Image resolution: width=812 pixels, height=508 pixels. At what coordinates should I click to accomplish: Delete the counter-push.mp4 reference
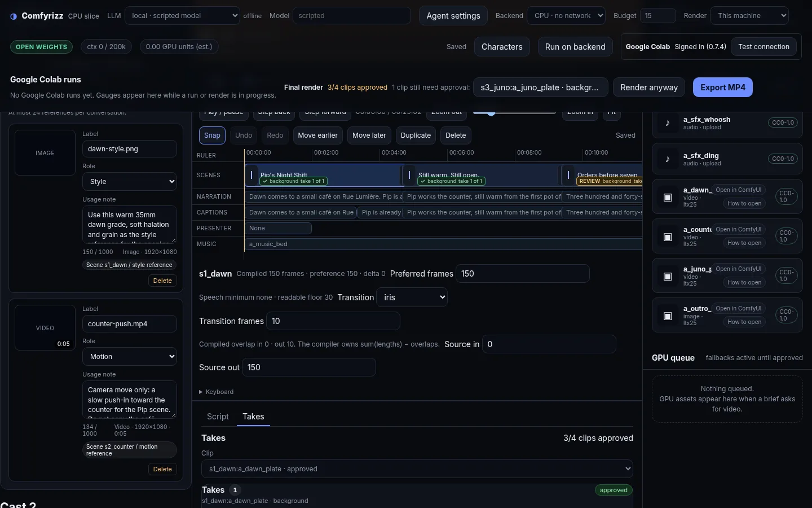point(162,469)
